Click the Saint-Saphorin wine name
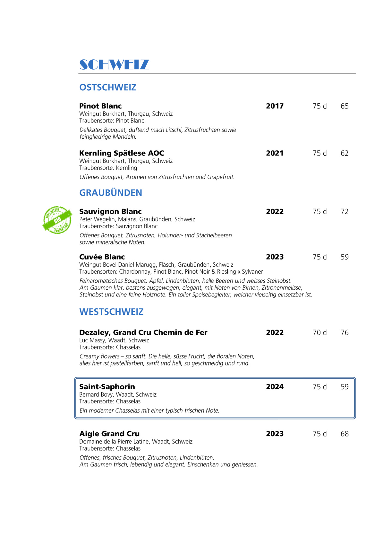The image size is (392, 555). (x=107, y=387)
